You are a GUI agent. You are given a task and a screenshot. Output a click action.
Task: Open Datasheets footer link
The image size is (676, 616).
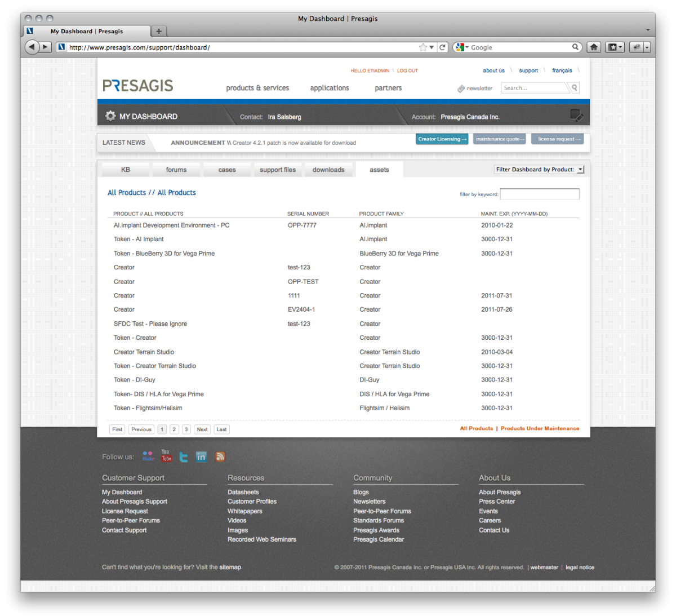[243, 492]
